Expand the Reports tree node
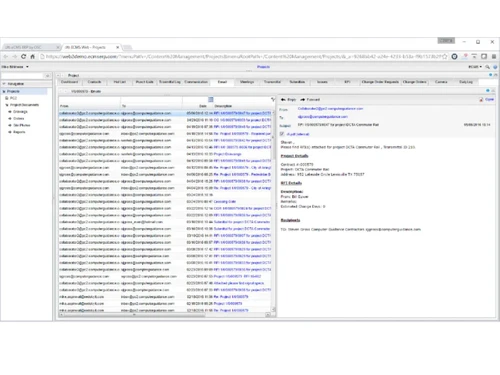The height and width of the screenshot is (375, 500). pos(10,132)
